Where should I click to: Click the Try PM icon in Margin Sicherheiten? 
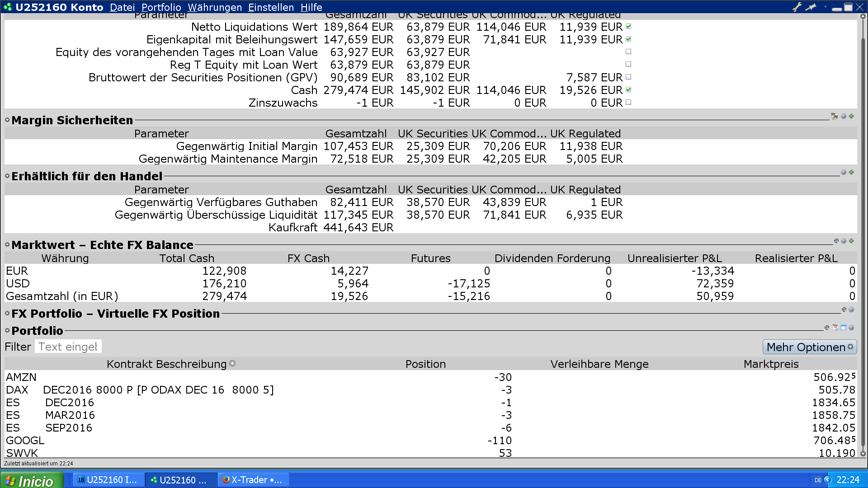pyautogui.click(x=835, y=117)
